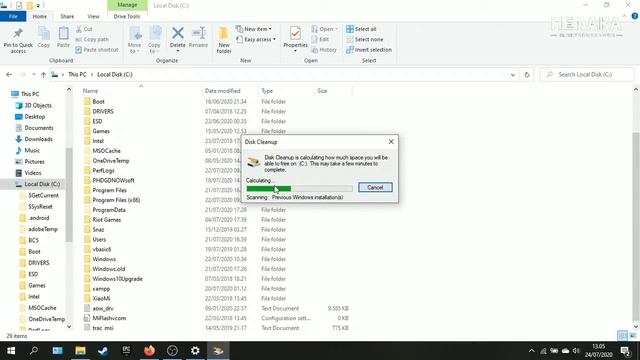Select 3D Objects in navigation pane
Screen dimensions: 640x360
point(38,105)
